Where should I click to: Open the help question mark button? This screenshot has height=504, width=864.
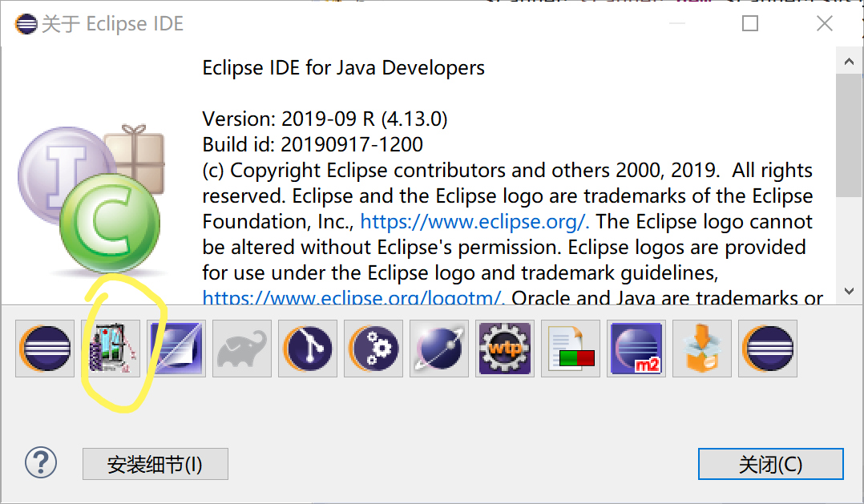pos(41,463)
